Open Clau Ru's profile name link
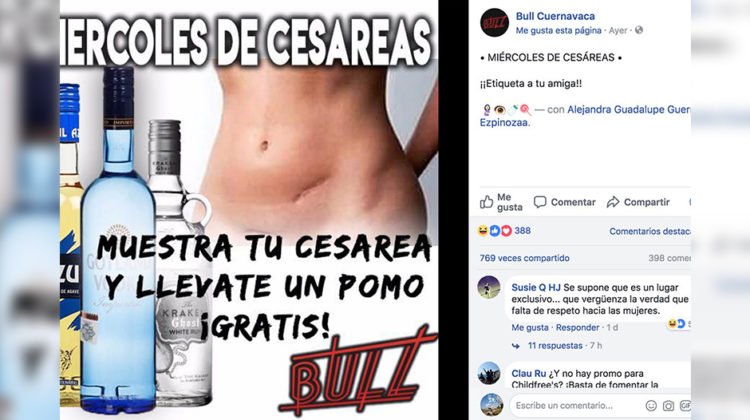The height and width of the screenshot is (420, 750). tap(529, 374)
